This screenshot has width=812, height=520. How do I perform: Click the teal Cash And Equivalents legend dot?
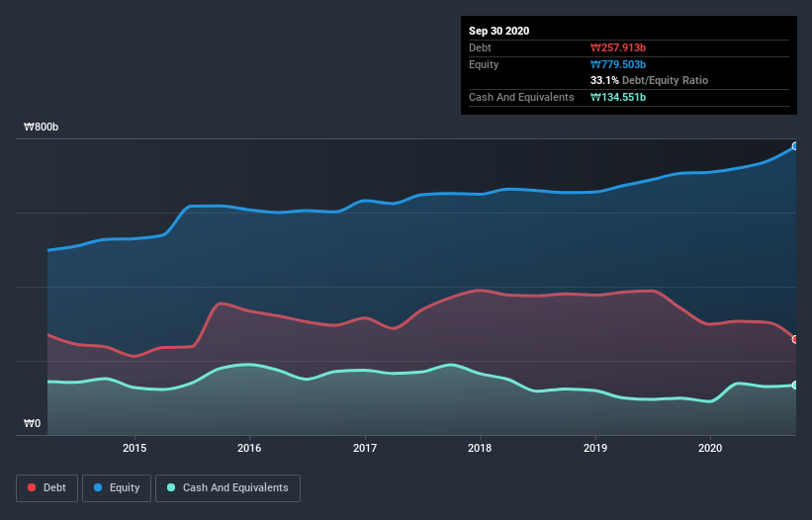point(171,487)
